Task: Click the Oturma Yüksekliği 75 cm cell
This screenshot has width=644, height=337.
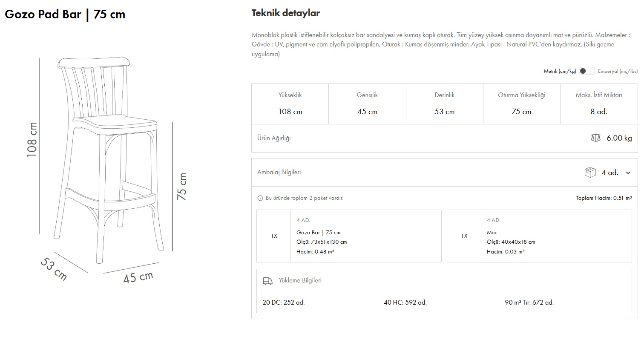Action: (x=521, y=104)
